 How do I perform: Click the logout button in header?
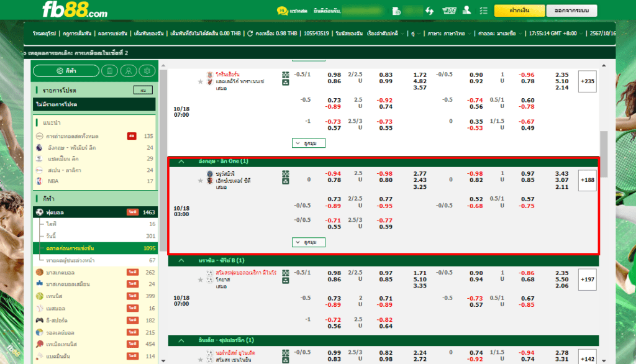(x=571, y=11)
